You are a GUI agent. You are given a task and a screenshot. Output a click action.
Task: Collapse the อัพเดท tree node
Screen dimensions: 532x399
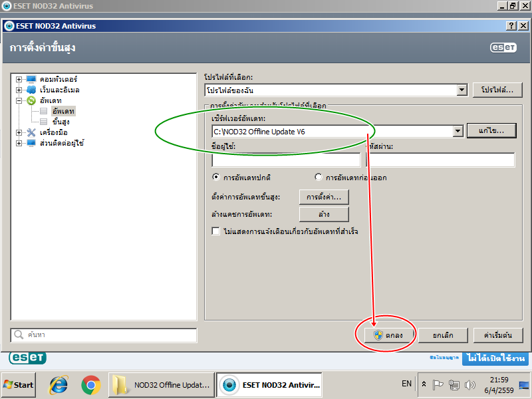(19, 100)
